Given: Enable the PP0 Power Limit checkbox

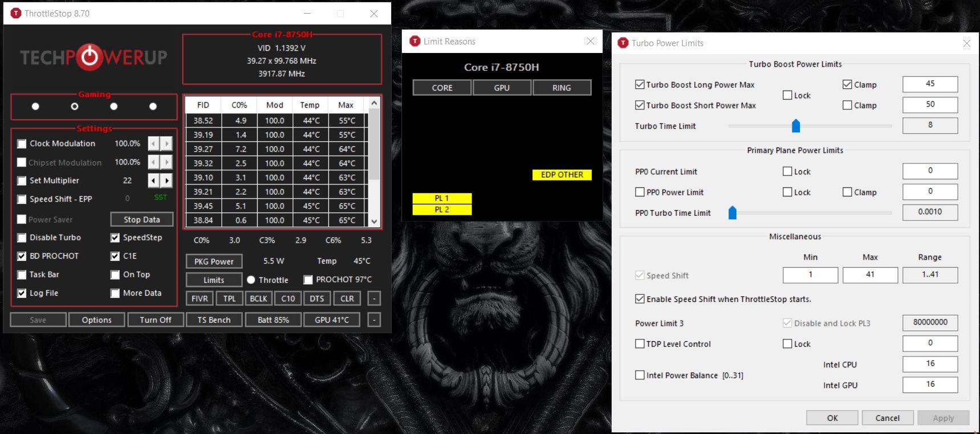Looking at the screenshot, I should (x=640, y=193).
